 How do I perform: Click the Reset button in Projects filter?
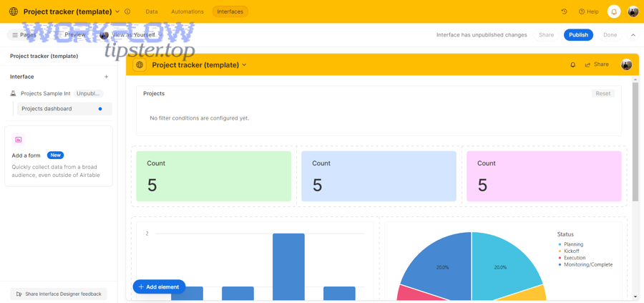pos(602,94)
